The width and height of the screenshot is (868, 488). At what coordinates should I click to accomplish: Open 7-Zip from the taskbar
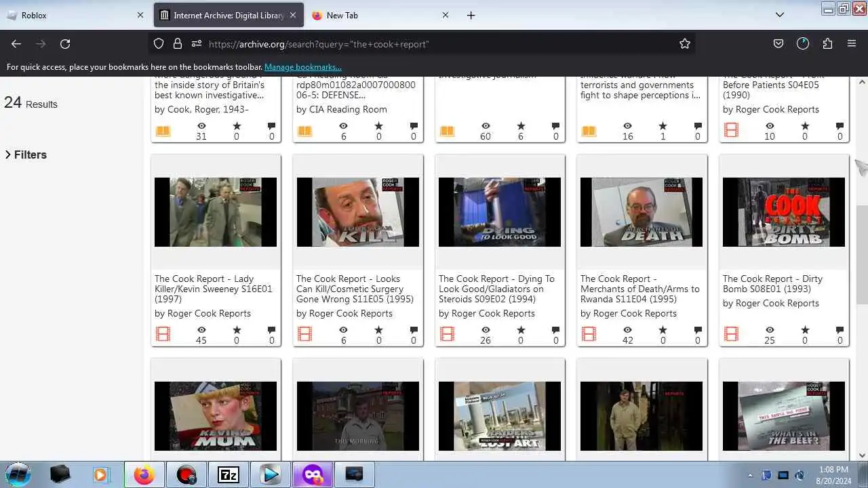[228, 474]
